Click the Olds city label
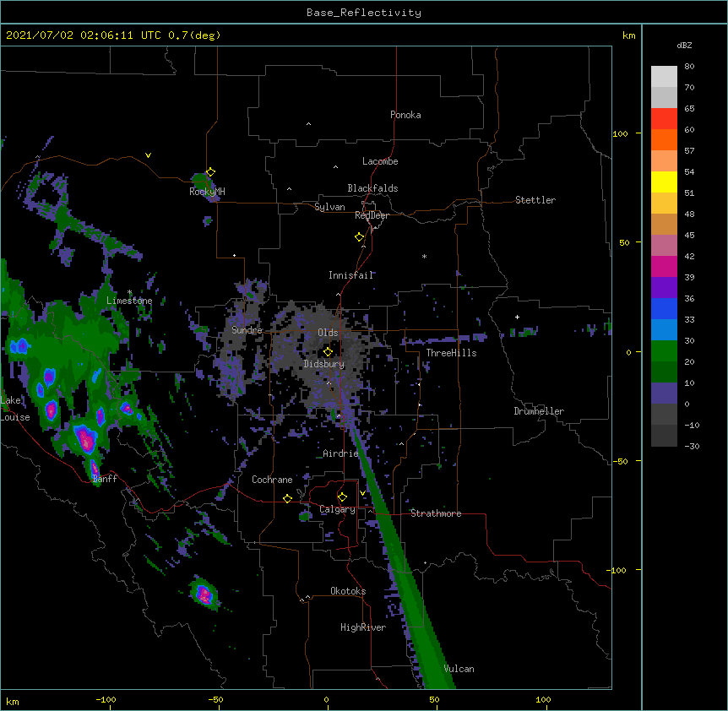The width and height of the screenshot is (728, 711). tap(328, 333)
